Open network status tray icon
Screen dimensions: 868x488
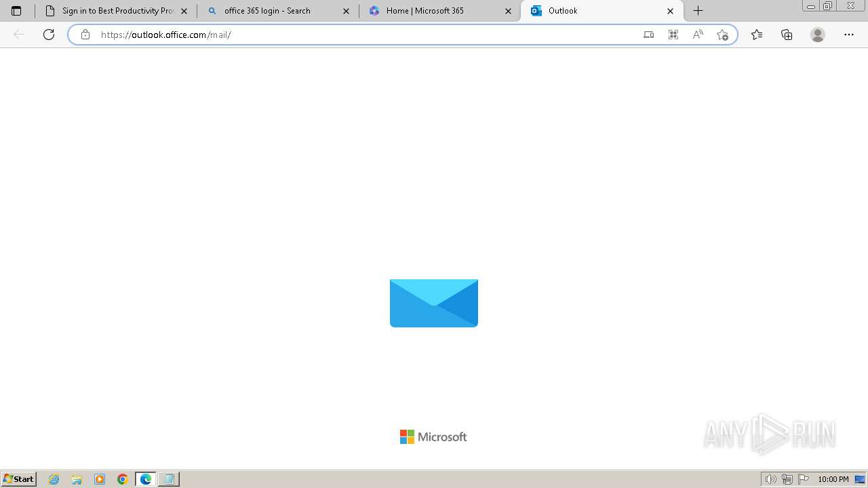787,479
